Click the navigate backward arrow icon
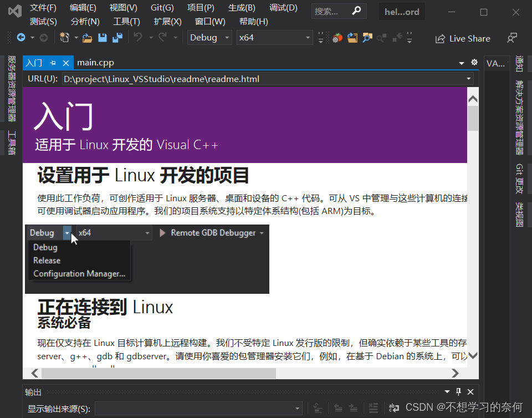The height and width of the screenshot is (418, 532). [22, 38]
